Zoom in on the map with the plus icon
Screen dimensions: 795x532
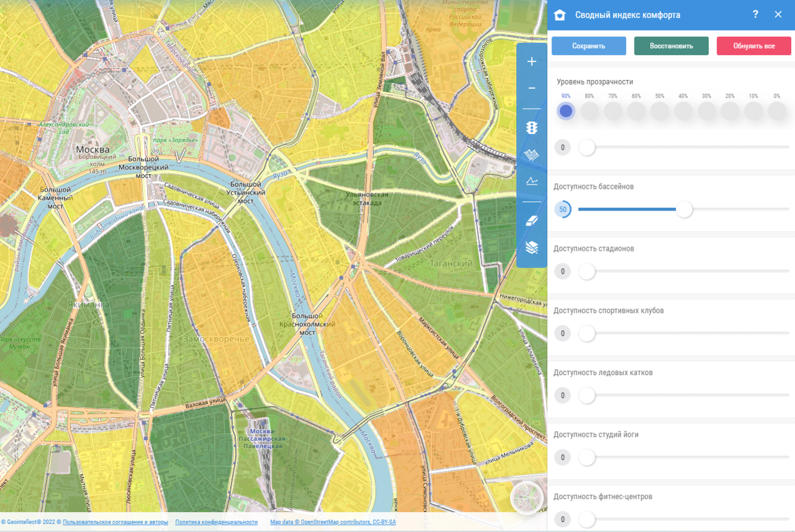click(532, 61)
